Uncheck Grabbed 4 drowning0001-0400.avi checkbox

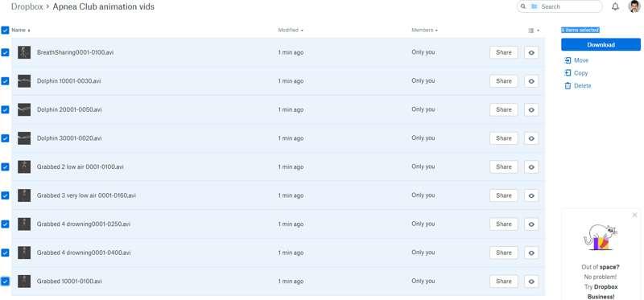[x=5, y=253]
